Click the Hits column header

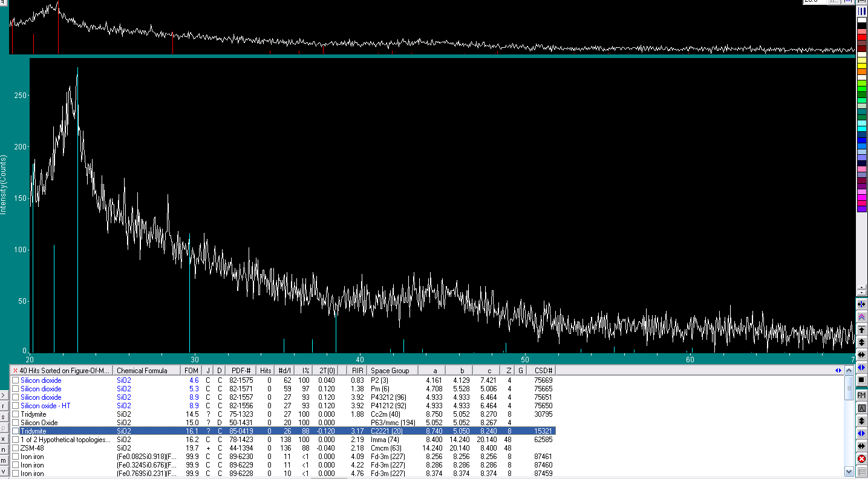(266, 370)
